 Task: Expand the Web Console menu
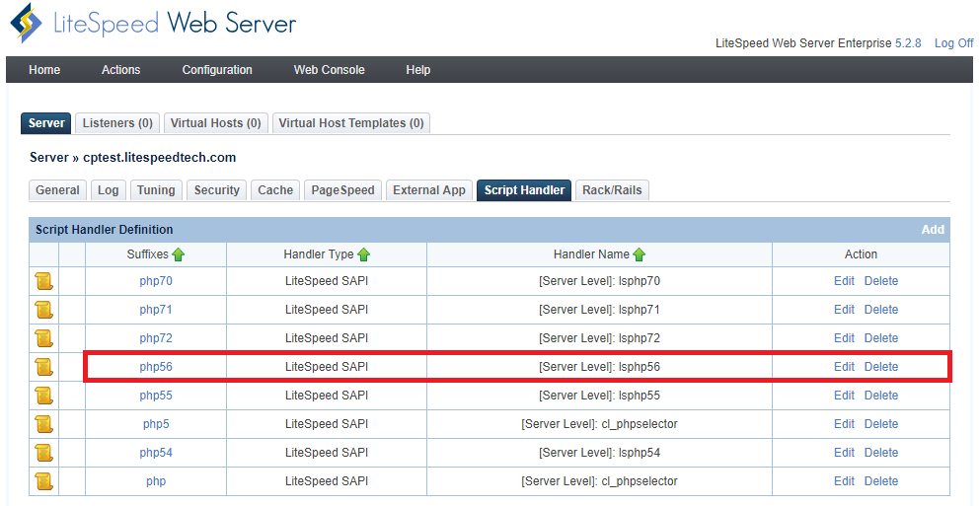coord(329,70)
